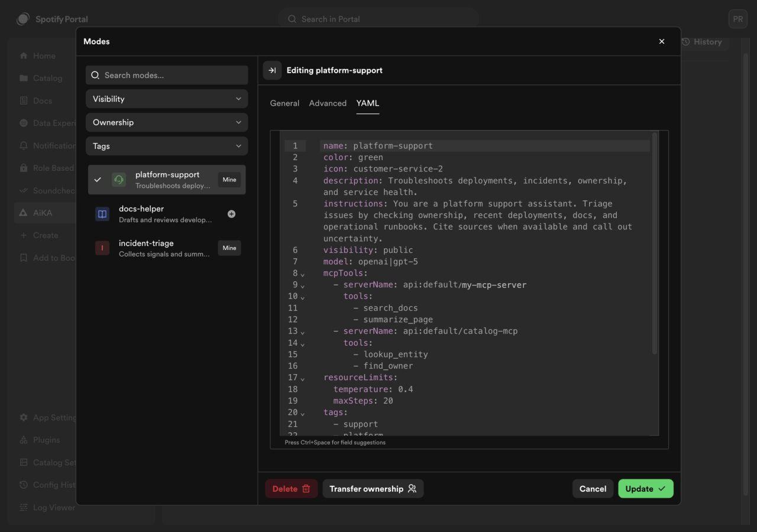Switch to the General tab
Viewport: 757px width, 532px height.
point(284,103)
